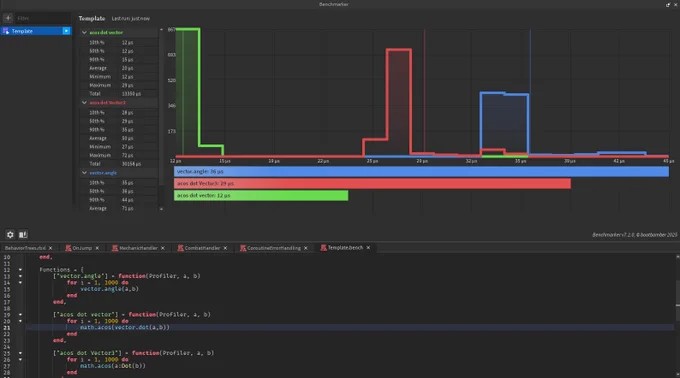680x378 pixels.
Task: Click the math.acos(a:Dot(b)) code line
Action: [113, 366]
